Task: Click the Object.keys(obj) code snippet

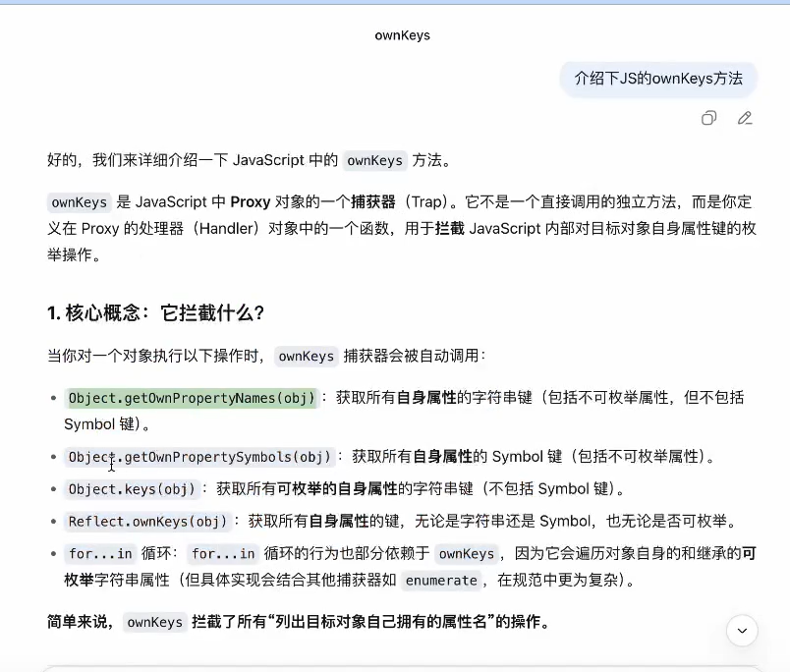Action: pos(132,489)
